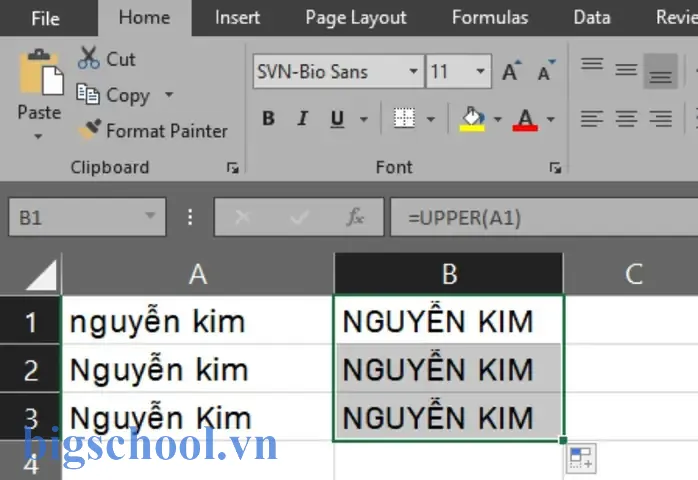The width and height of the screenshot is (698, 480).
Task: Open Font settings dialog launcher
Action: click(x=555, y=168)
